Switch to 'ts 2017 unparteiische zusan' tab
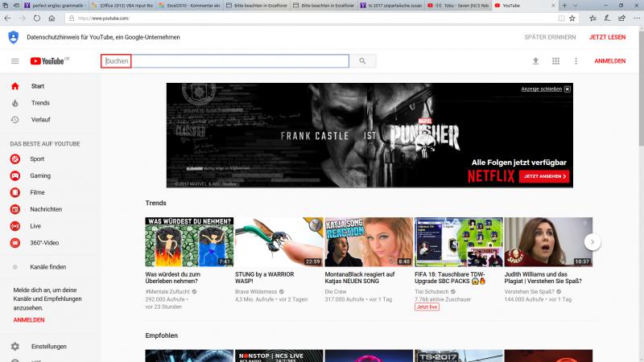644x362 pixels. [391, 6]
